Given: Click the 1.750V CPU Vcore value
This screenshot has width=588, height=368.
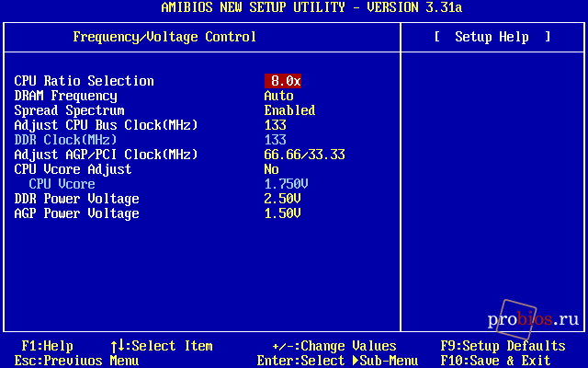Looking at the screenshot, I should [286, 184].
